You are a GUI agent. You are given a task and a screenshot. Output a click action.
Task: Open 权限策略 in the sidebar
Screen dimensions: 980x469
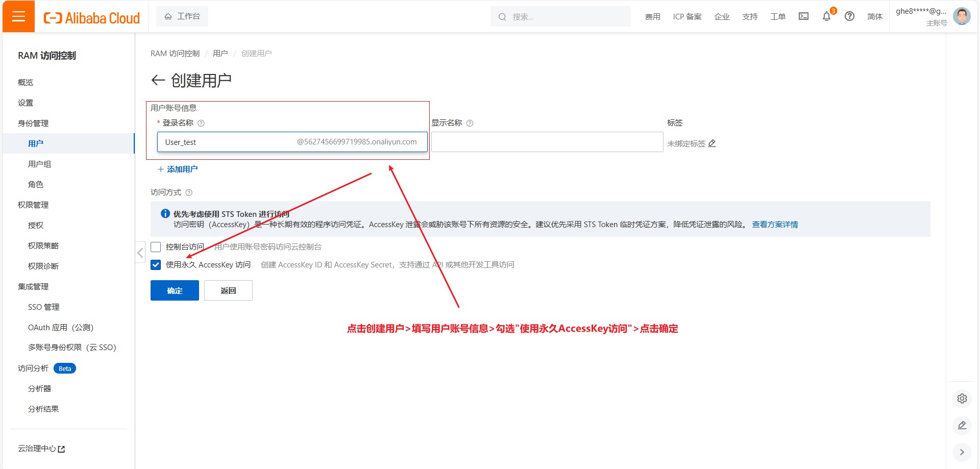pyautogui.click(x=43, y=245)
